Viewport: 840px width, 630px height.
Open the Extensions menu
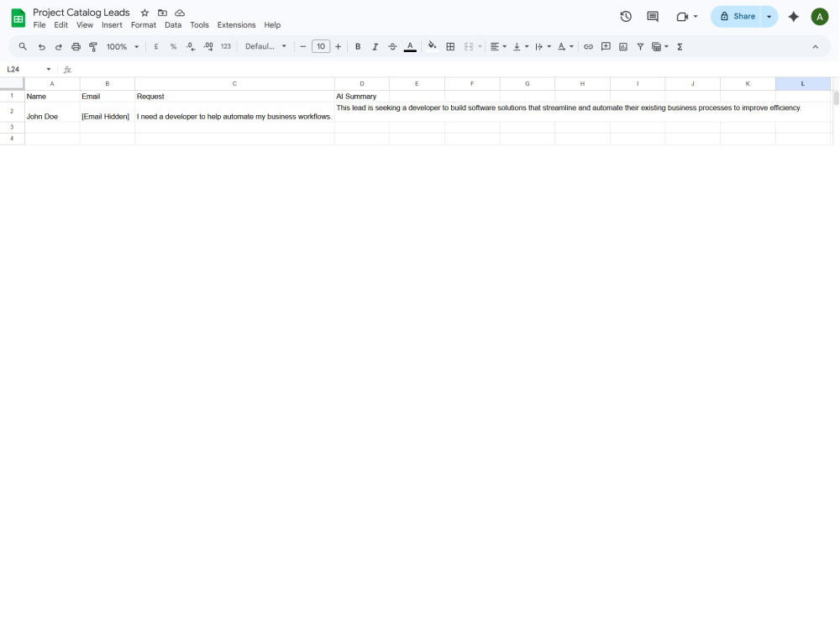click(x=236, y=25)
